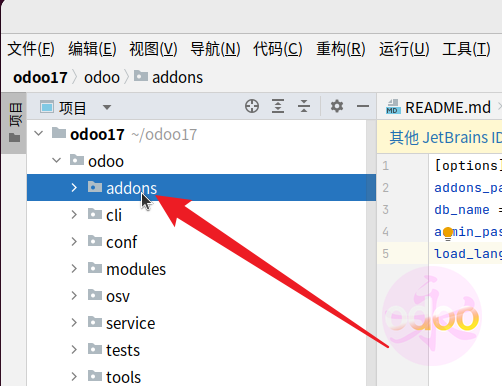Click the expand all icon

tap(278, 106)
